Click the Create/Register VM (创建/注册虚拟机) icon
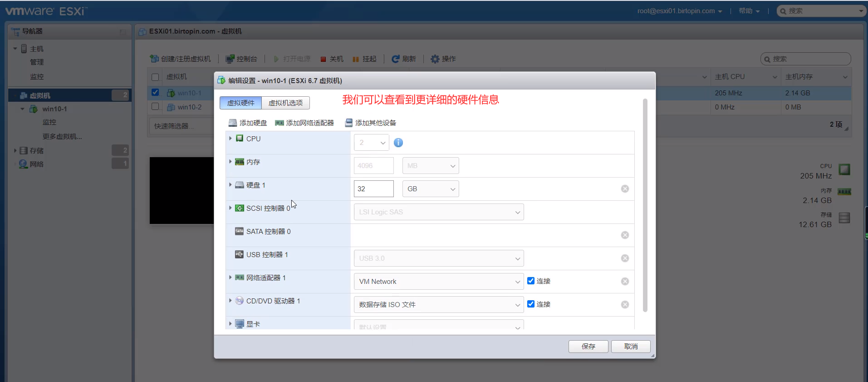This screenshot has width=868, height=382. [154, 59]
